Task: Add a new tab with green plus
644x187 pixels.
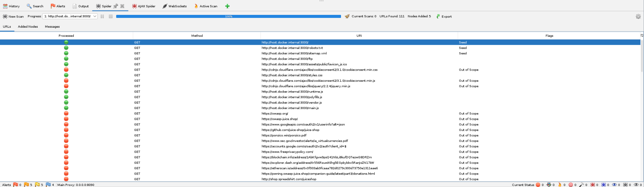Action: click(x=228, y=6)
